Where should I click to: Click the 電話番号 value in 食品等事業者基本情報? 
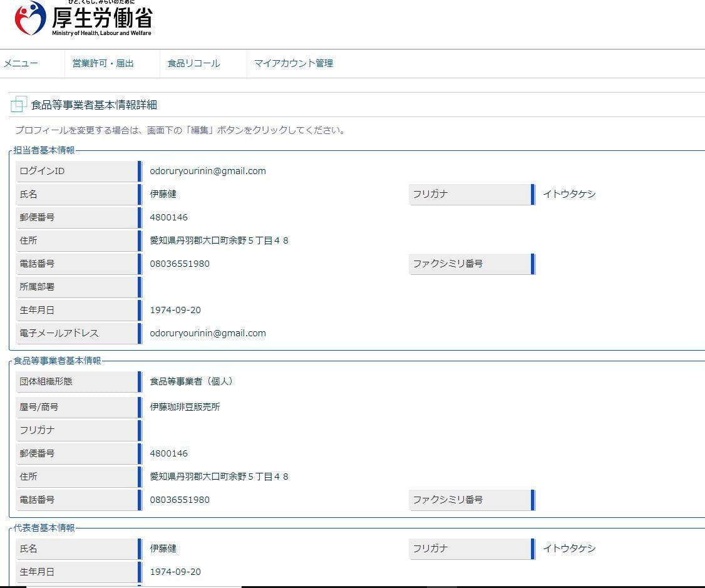179,500
